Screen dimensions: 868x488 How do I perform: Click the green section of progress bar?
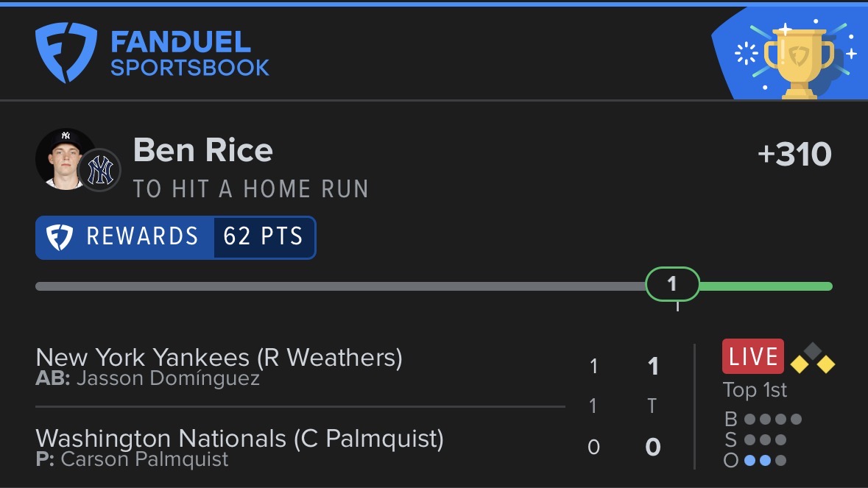point(766,286)
